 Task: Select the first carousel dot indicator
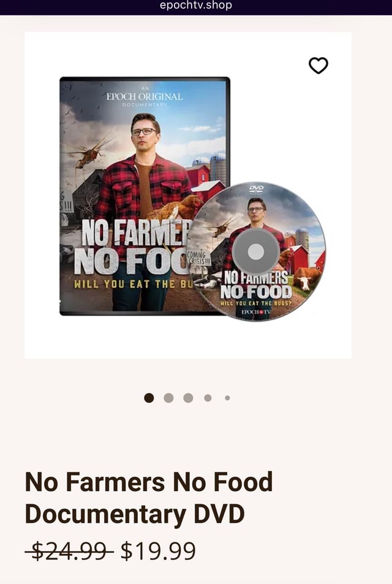(149, 398)
